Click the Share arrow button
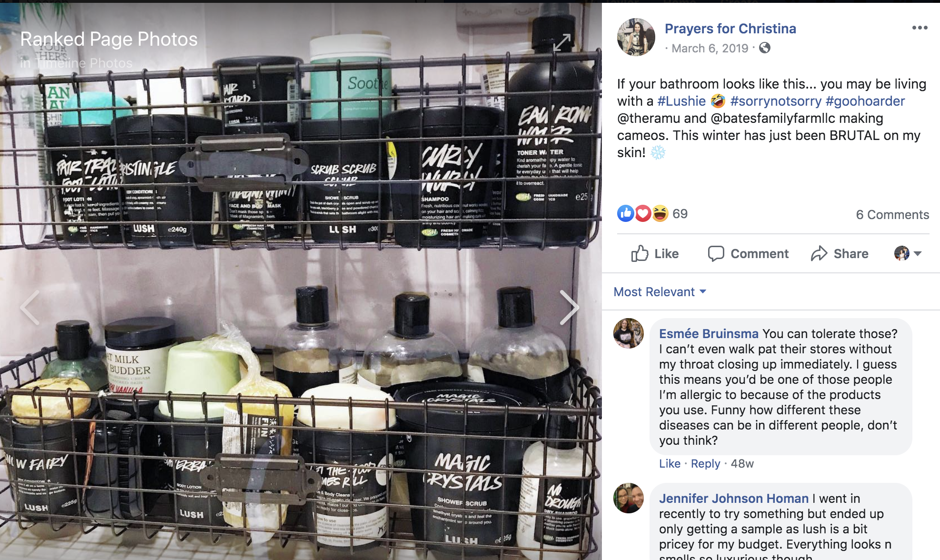The width and height of the screenshot is (940, 560). [840, 253]
